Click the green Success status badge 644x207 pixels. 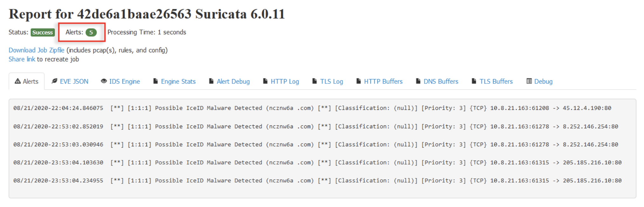point(43,32)
